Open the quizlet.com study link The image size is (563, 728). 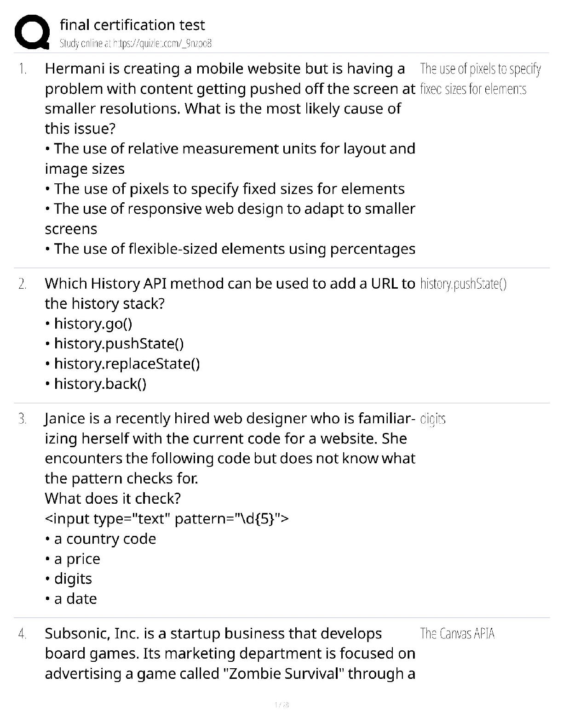coord(136,44)
